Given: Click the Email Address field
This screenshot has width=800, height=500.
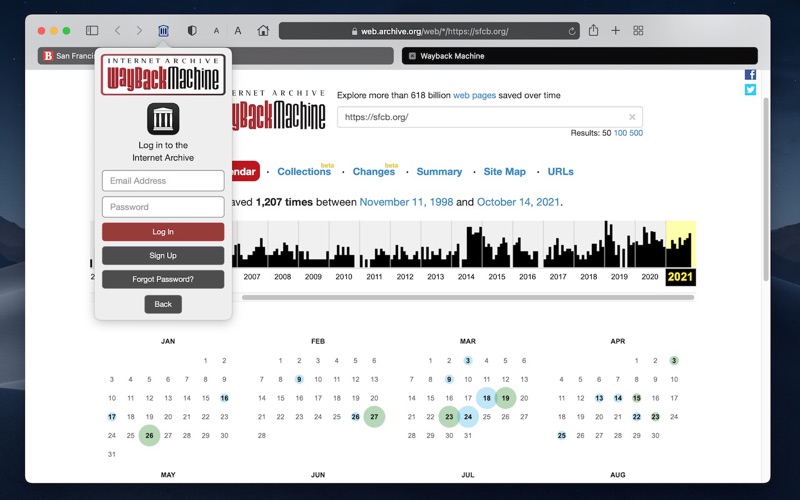Looking at the screenshot, I should [x=163, y=181].
